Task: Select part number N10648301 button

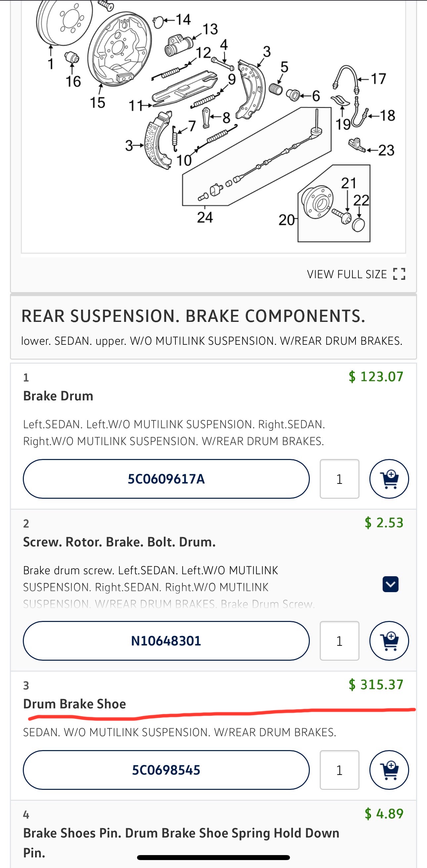Action: pyautogui.click(x=166, y=640)
